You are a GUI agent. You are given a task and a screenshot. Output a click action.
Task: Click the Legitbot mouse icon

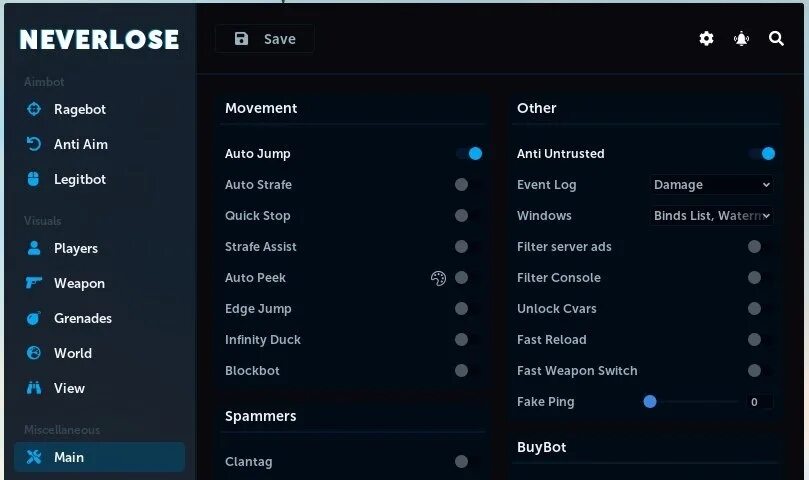click(34, 179)
